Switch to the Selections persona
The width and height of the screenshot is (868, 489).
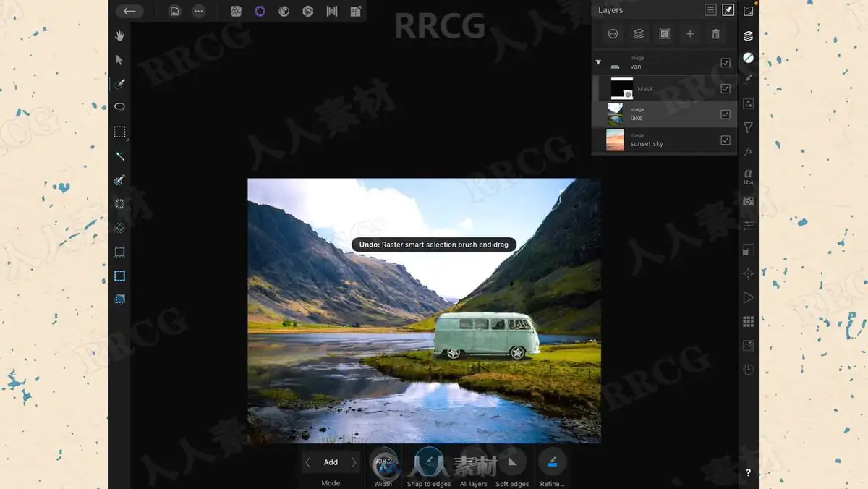pos(260,11)
